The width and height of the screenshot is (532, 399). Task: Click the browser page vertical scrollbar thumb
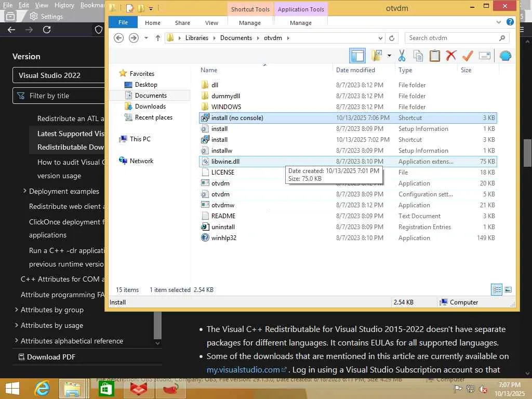pos(527,153)
